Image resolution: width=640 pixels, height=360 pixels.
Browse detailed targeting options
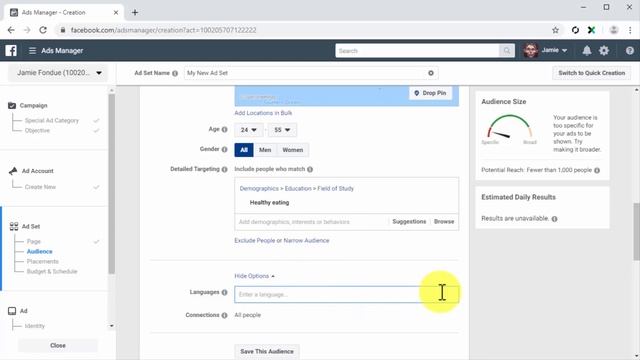(444, 222)
